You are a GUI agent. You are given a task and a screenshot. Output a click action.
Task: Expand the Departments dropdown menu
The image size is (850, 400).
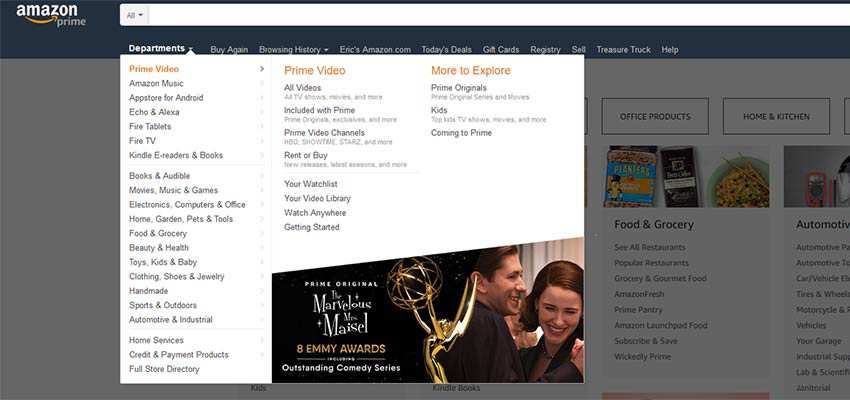160,49
